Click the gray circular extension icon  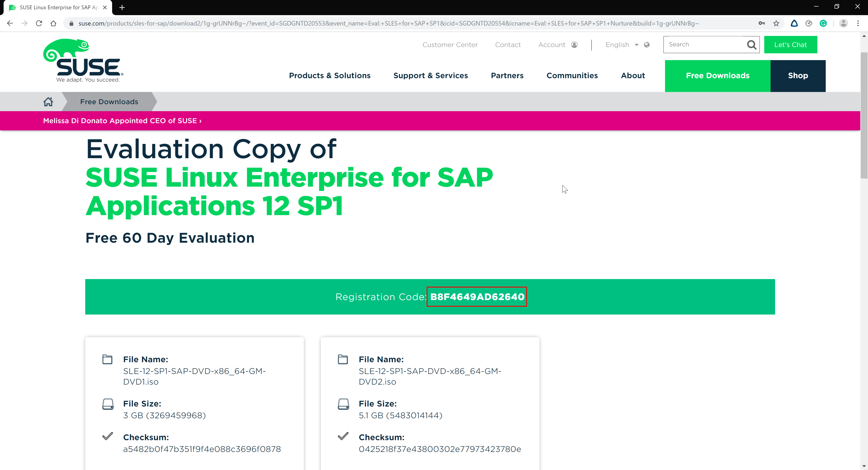pyautogui.click(x=809, y=23)
